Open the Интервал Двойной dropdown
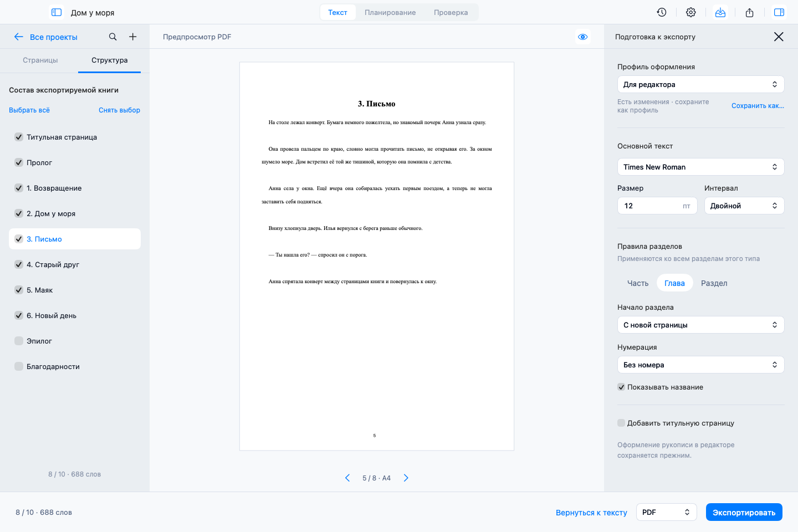 (x=744, y=206)
